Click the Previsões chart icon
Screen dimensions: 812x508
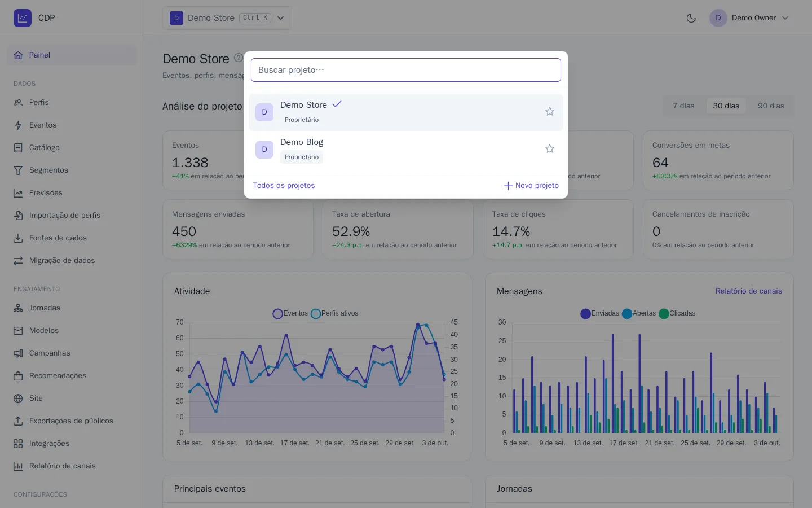(x=18, y=193)
